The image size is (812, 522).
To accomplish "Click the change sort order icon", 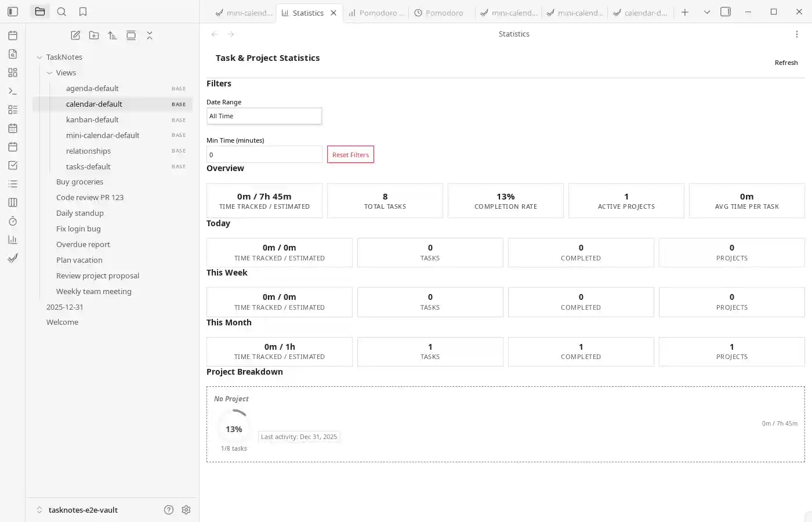I will click(x=113, y=35).
